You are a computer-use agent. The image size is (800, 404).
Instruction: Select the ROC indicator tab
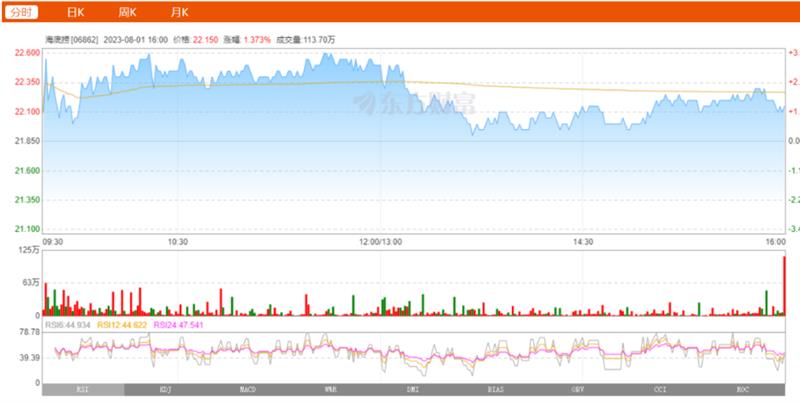point(742,389)
